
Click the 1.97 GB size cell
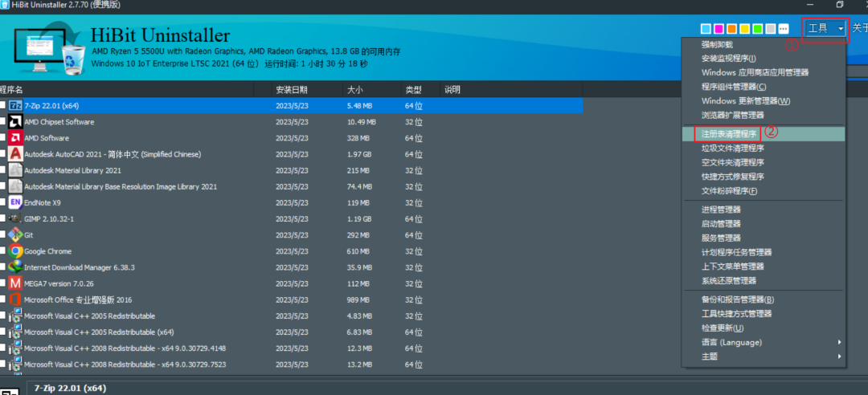(x=359, y=154)
